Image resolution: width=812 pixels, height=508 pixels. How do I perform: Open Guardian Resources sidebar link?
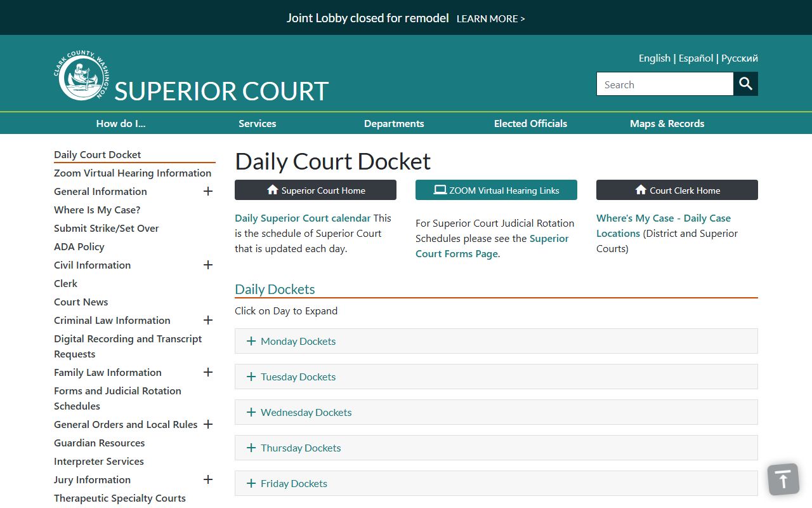[x=100, y=443]
